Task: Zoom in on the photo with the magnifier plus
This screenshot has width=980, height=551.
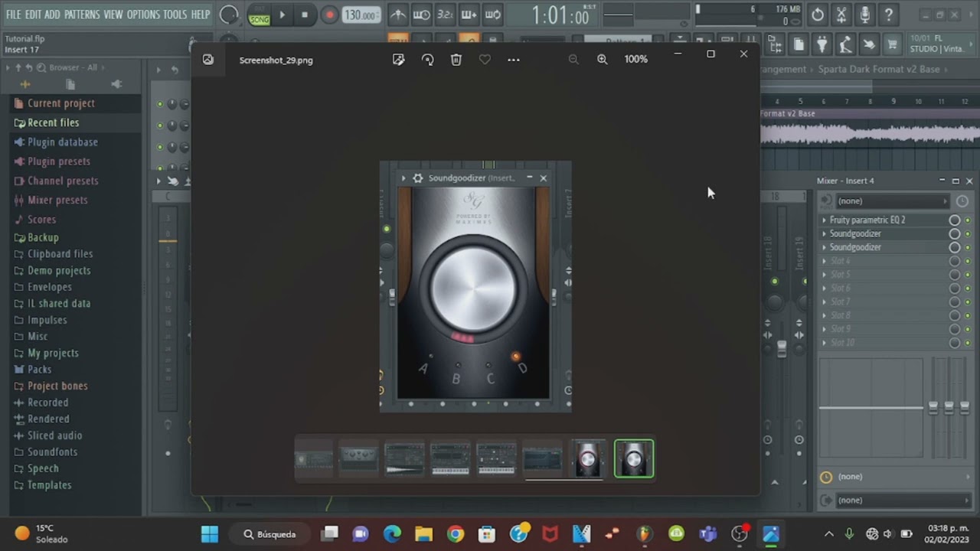Action: 602,60
